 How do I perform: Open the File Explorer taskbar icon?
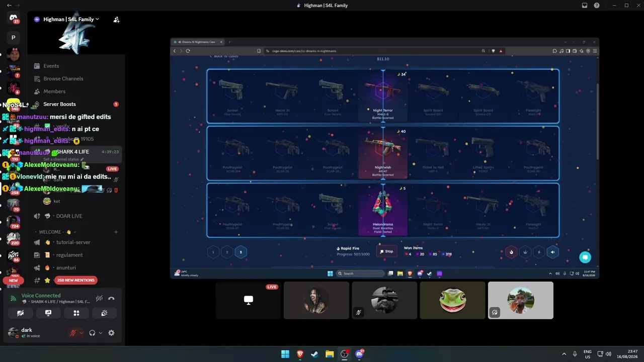[x=330, y=354]
